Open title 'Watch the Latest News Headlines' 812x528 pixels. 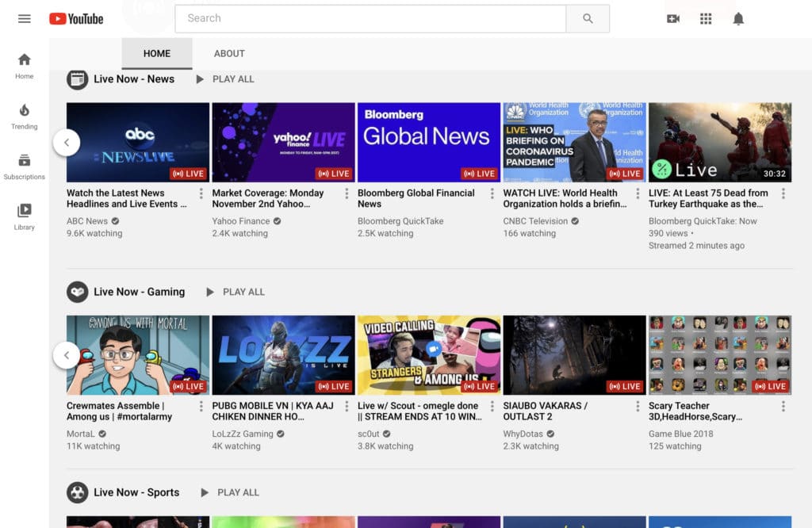click(x=126, y=199)
